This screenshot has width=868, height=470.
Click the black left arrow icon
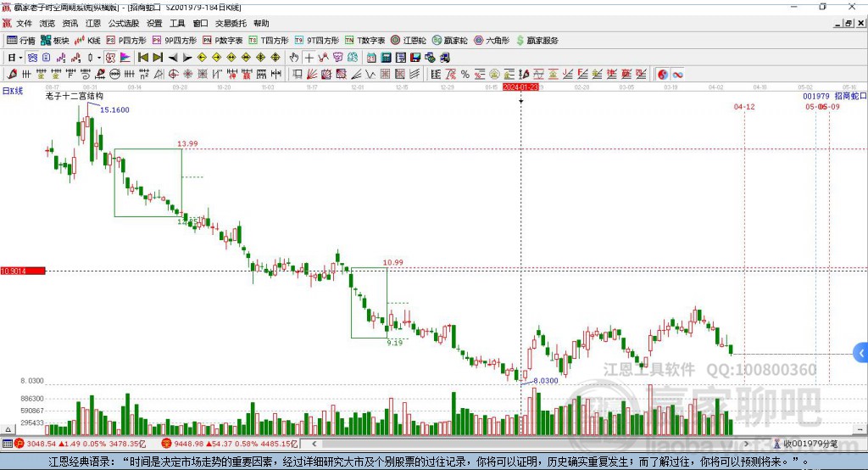coord(173,58)
